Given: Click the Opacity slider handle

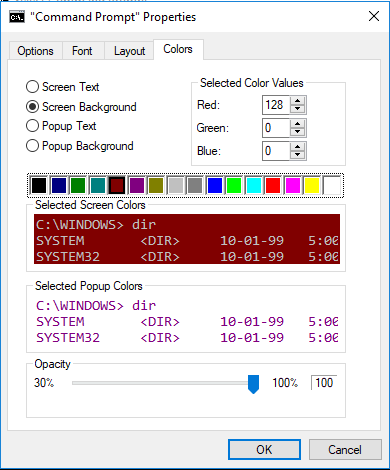Looking at the screenshot, I should 253,384.
